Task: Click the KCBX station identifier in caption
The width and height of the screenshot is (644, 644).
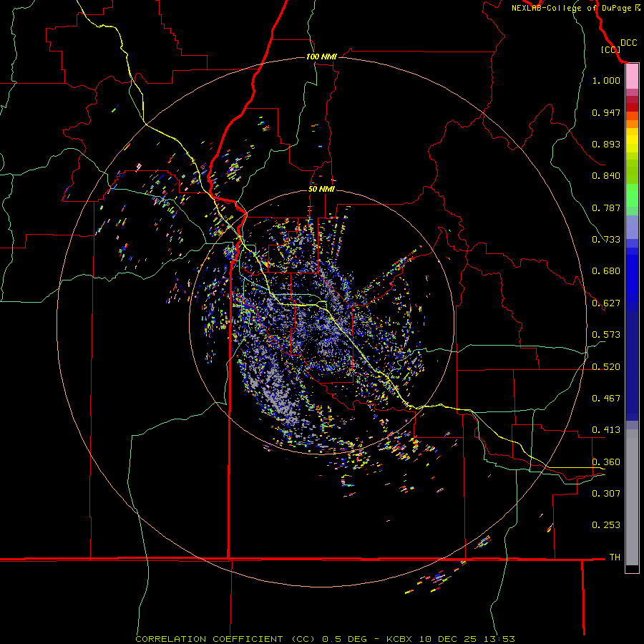Action: click(x=399, y=639)
